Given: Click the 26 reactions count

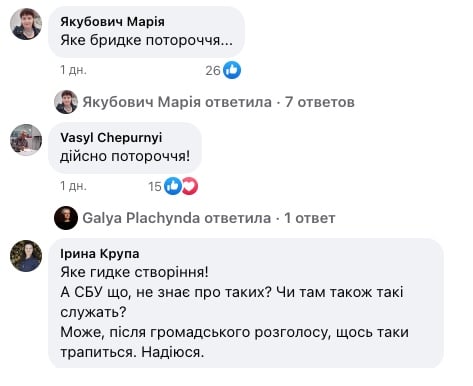Looking at the screenshot, I should tap(213, 70).
